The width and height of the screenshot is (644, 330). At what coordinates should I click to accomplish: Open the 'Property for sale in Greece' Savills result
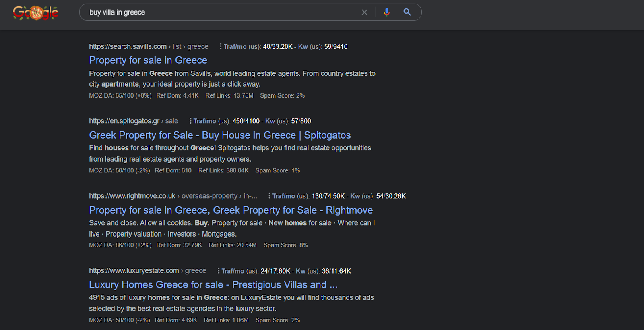148,60
